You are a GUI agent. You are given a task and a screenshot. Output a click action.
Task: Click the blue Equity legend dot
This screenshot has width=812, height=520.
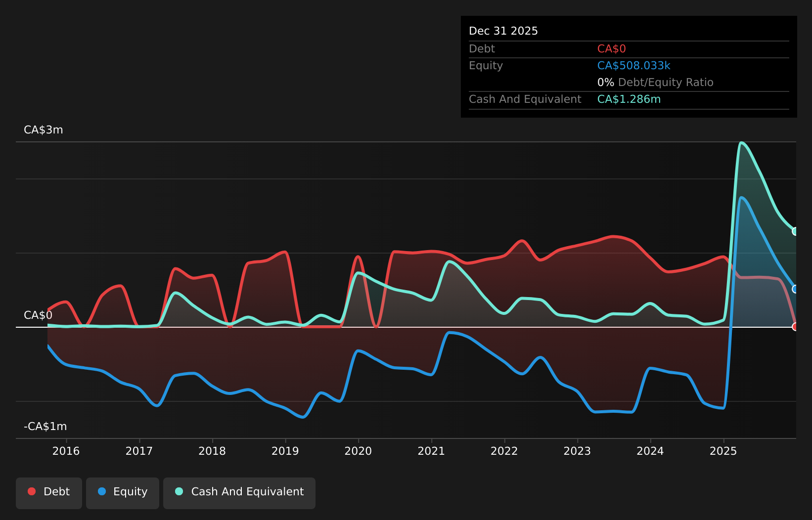click(102, 491)
